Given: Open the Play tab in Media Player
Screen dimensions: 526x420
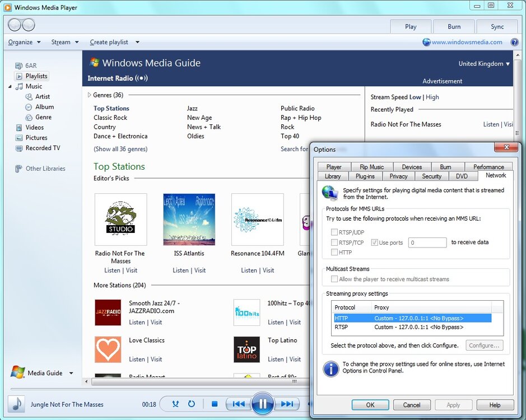Looking at the screenshot, I should (411, 26).
